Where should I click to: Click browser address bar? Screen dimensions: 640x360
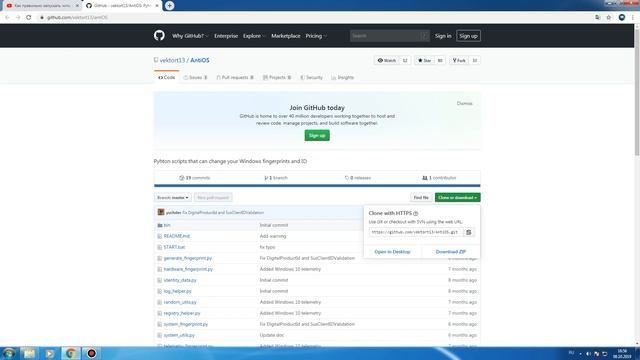(x=314, y=18)
